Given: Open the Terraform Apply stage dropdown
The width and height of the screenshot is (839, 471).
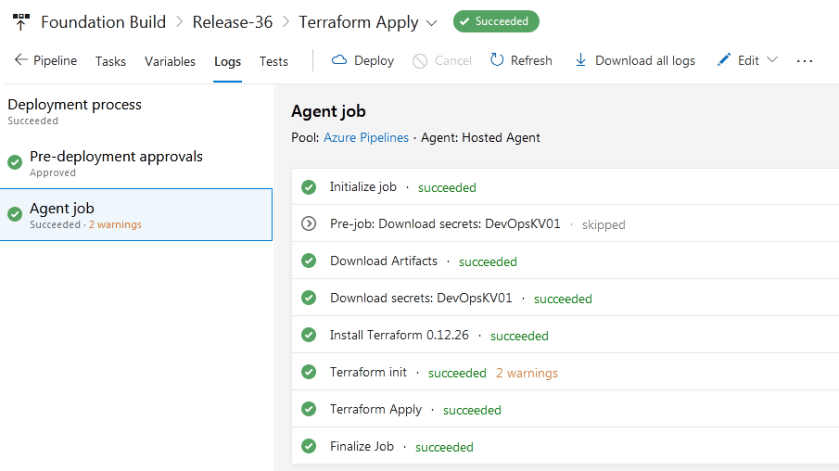Looking at the screenshot, I should [431, 22].
